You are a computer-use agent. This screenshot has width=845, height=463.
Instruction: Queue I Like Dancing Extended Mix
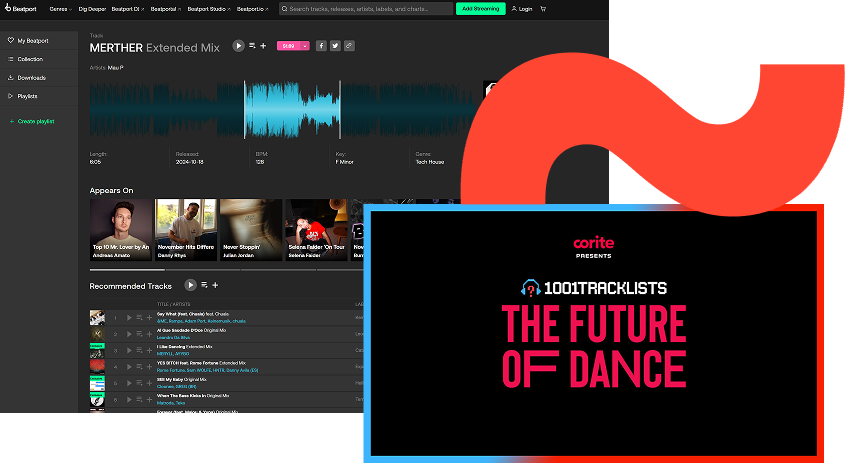(x=139, y=350)
